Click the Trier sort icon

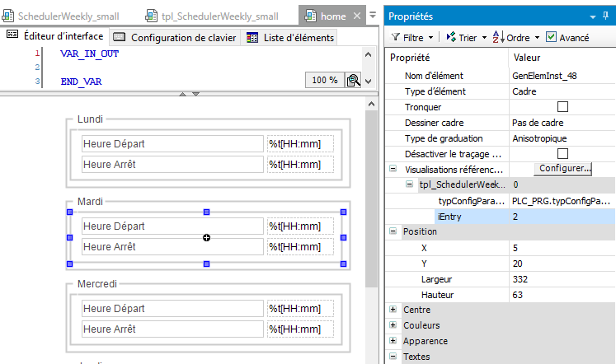point(452,37)
